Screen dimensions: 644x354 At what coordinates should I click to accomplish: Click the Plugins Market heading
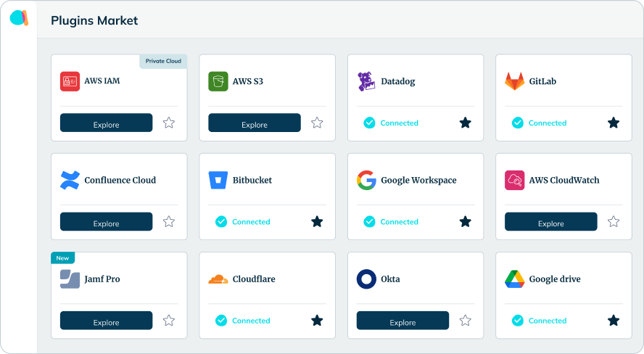tap(94, 20)
